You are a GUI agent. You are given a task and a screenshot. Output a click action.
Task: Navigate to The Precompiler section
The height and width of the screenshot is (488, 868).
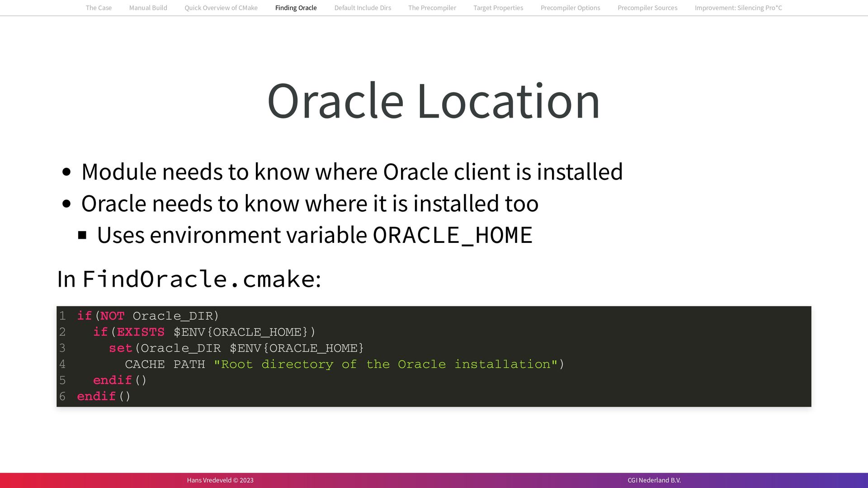coord(432,8)
